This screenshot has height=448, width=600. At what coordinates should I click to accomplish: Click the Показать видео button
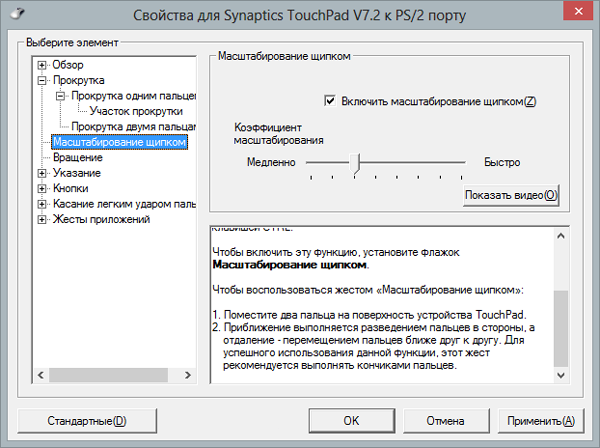(511, 195)
